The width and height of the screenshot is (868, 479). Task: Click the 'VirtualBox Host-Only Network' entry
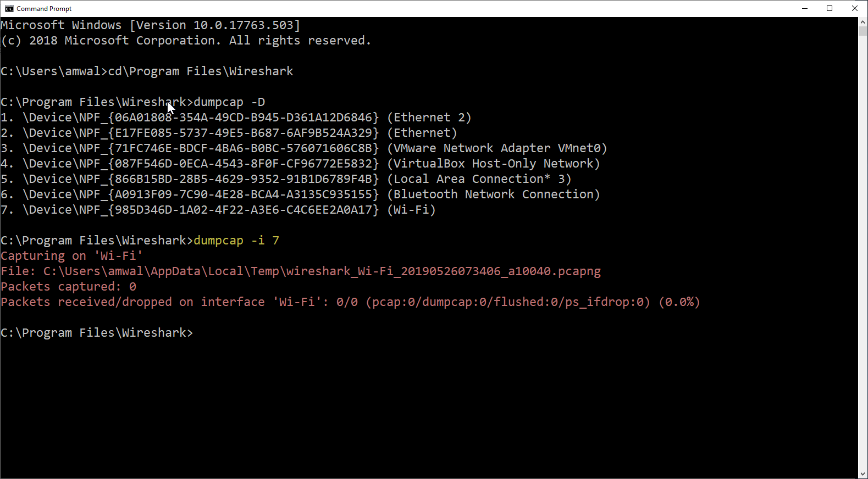(x=493, y=164)
